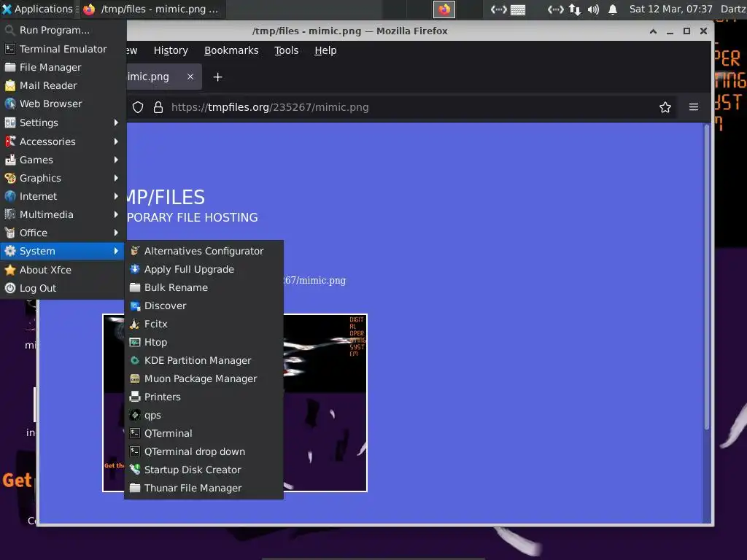This screenshot has height=560, width=747.
Task: Expand the Internet submenu arrow
Action: [116, 195]
